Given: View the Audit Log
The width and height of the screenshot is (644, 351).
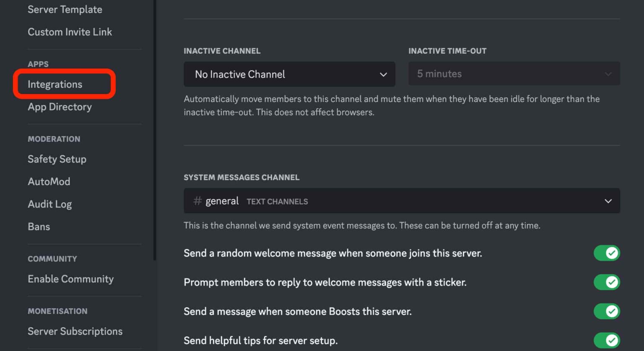Looking at the screenshot, I should [x=50, y=204].
